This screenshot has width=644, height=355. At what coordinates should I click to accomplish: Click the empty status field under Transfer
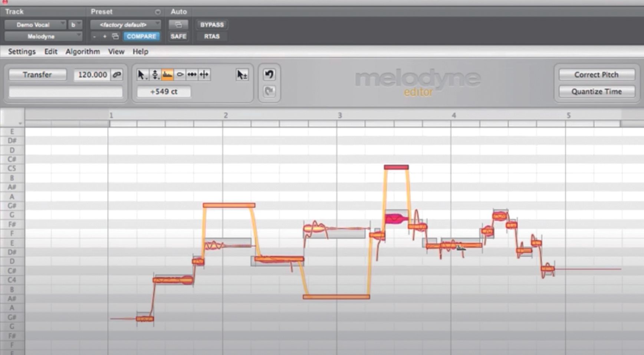[x=66, y=92]
